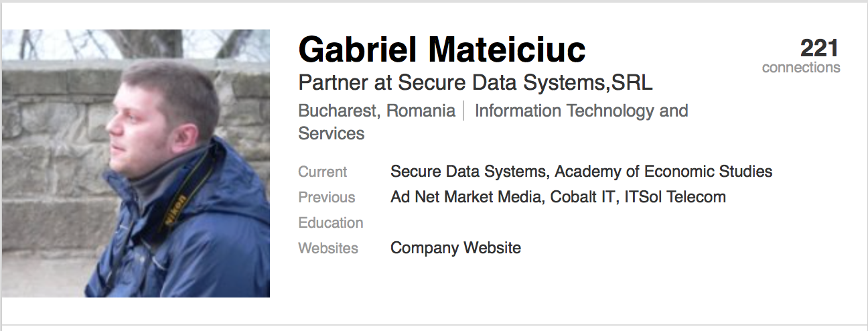The width and height of the screenshot is (868, 331).
Task: Click the divider between location and industry
Action: [x=463, y=111]
